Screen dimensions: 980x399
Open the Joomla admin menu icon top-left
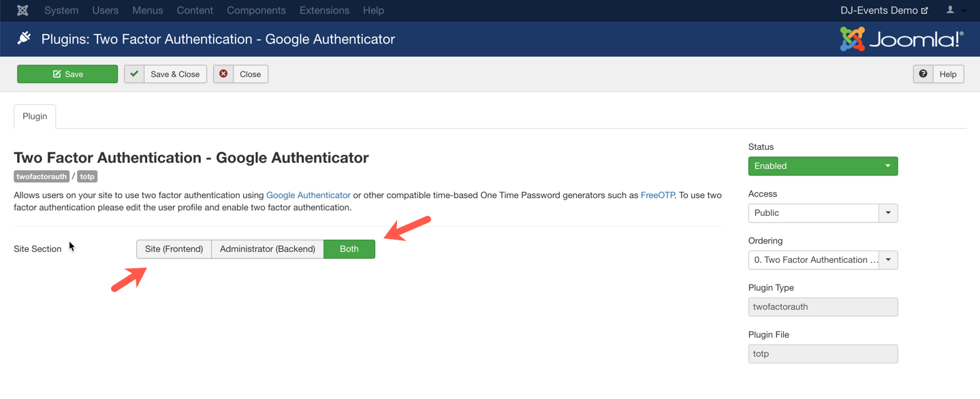[22, 10]
